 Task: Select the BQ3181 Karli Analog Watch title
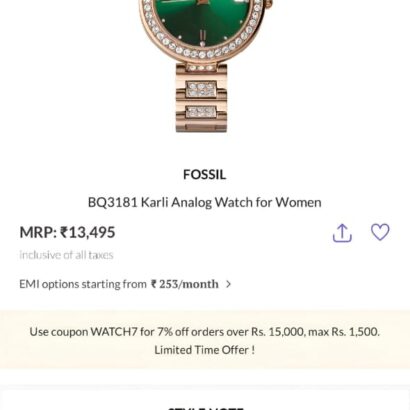[205, 202]
